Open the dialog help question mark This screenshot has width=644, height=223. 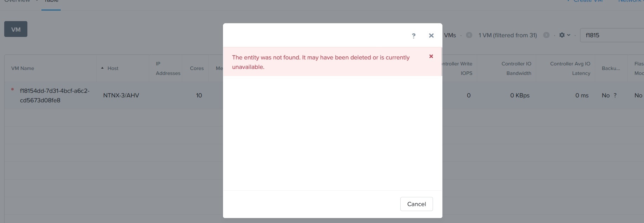tap(414, 36)
